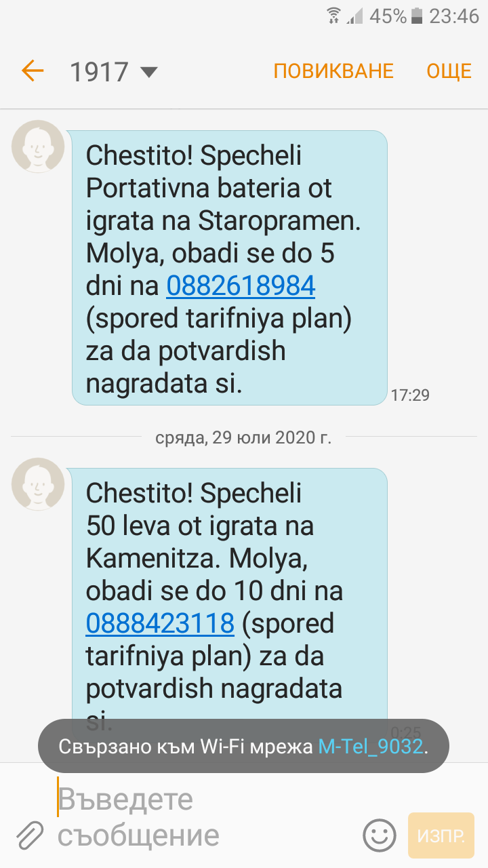
Task: Tap the avatar beside the Staropramen message
Action: pos(38,146)
